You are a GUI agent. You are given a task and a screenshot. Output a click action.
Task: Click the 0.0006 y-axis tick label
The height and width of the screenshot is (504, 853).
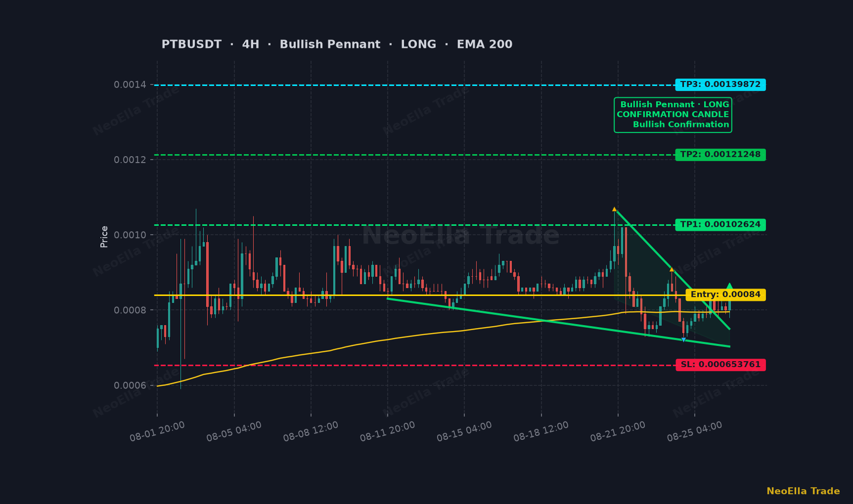pyautogui.click(x=130, y=385)
